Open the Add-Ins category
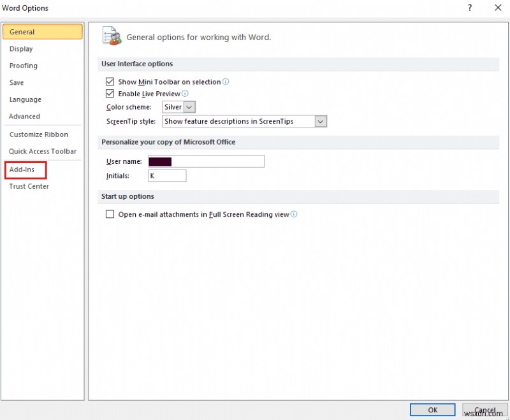 click(22, 170)
